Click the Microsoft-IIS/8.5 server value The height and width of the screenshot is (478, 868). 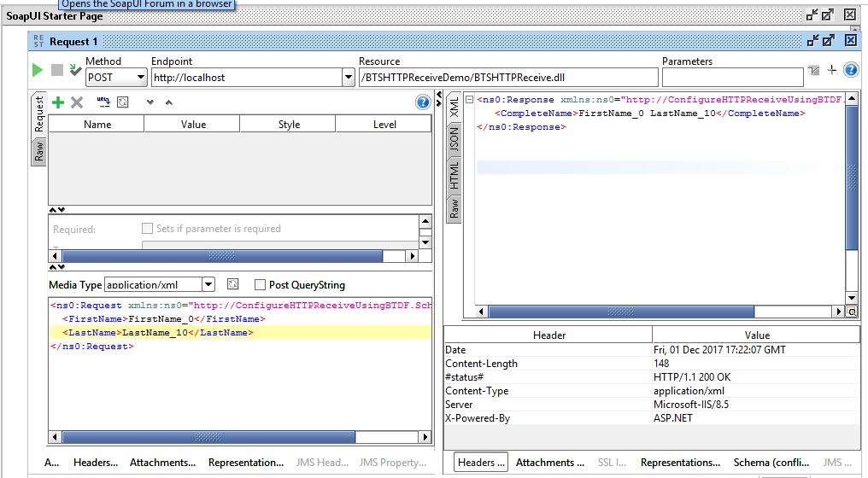click(691, 405)
